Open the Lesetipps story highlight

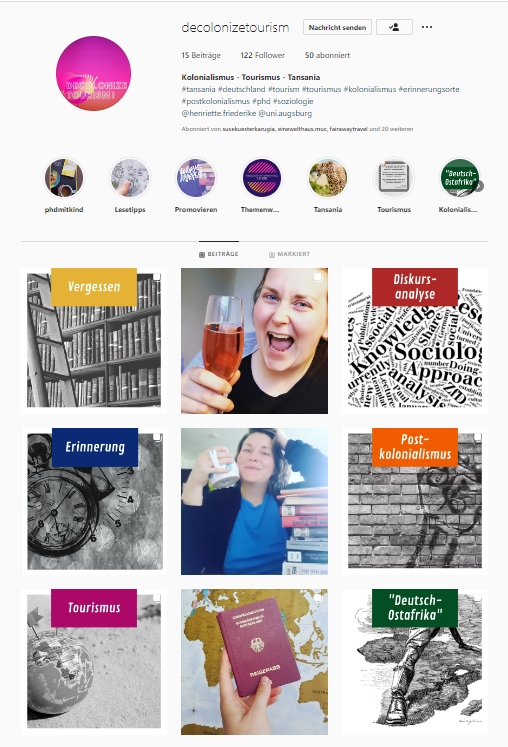(130, 178)
